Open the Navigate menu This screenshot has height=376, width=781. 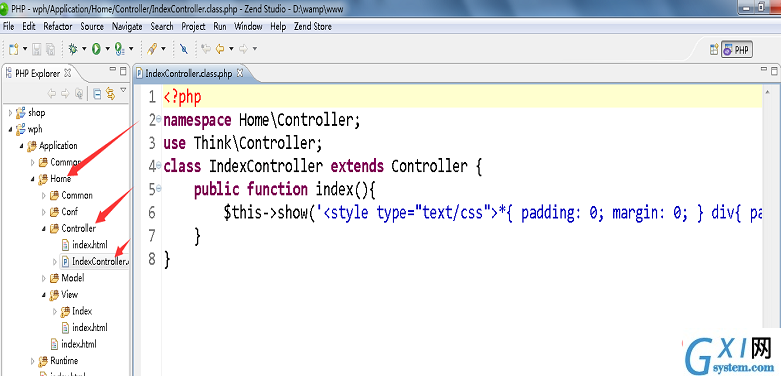pyautogui.click(x=127, y=26)
